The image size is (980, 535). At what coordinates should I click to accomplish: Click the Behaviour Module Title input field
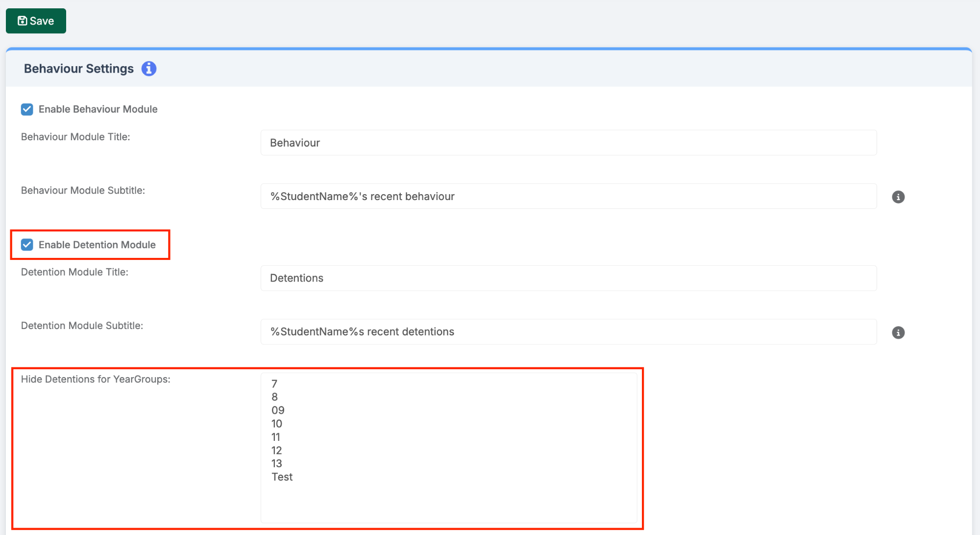[568, 143]
